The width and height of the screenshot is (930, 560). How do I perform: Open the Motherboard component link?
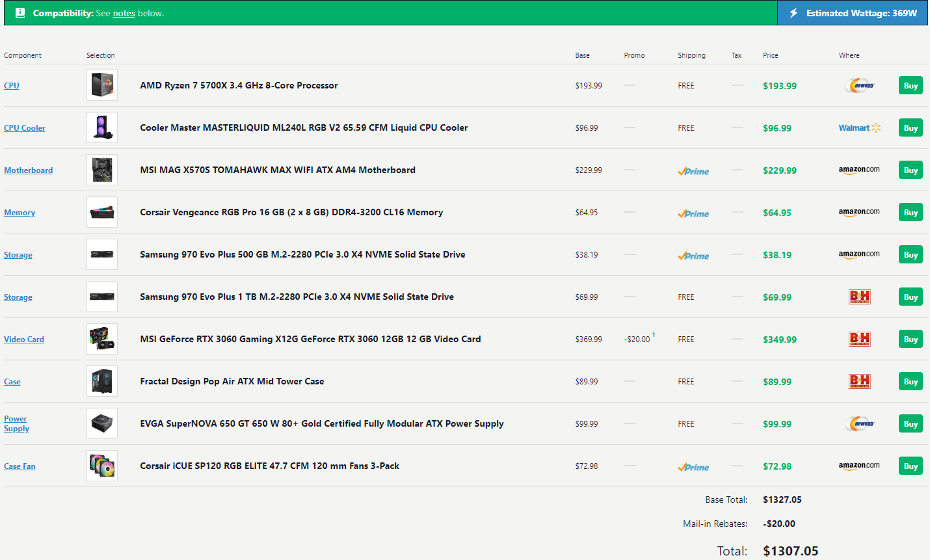click(29, 170)
